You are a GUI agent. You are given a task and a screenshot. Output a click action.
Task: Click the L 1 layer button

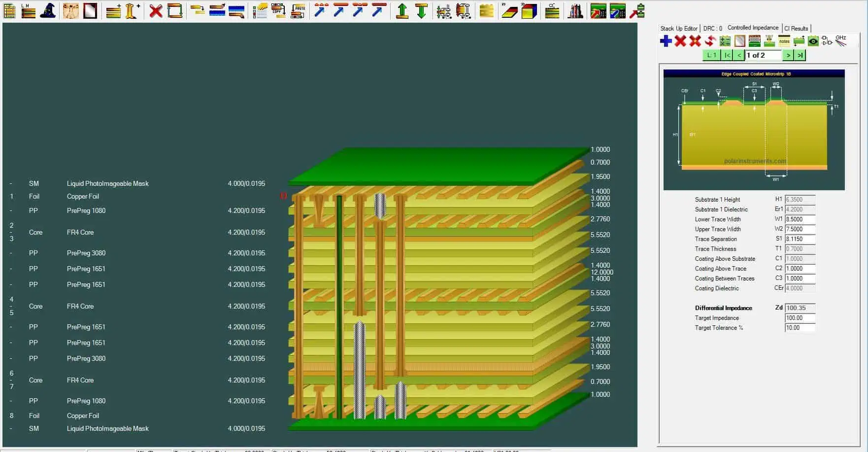[x=711, y=55]
